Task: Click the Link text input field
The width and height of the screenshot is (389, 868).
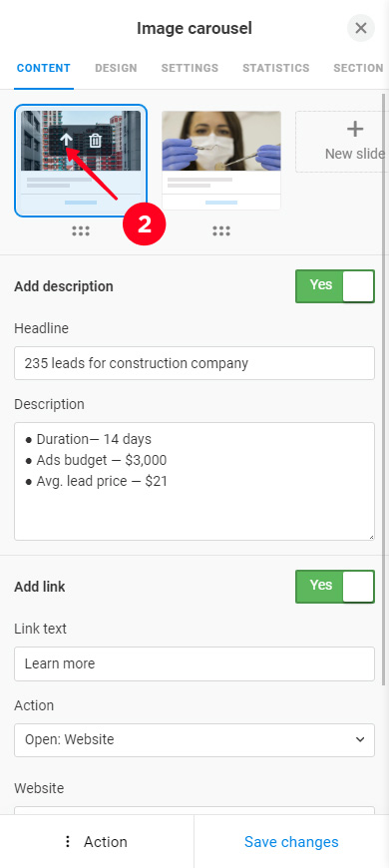Action: click(194, 663)
